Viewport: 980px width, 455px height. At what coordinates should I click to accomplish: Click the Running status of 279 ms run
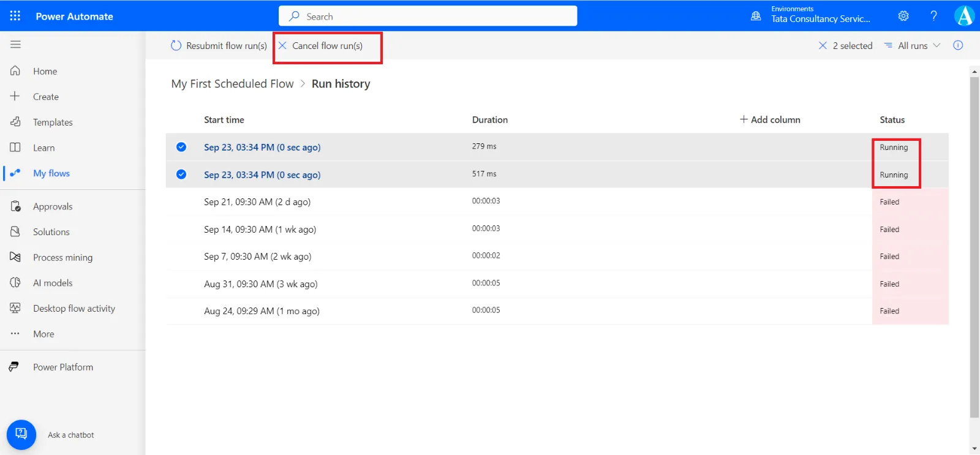click(894, 148)
